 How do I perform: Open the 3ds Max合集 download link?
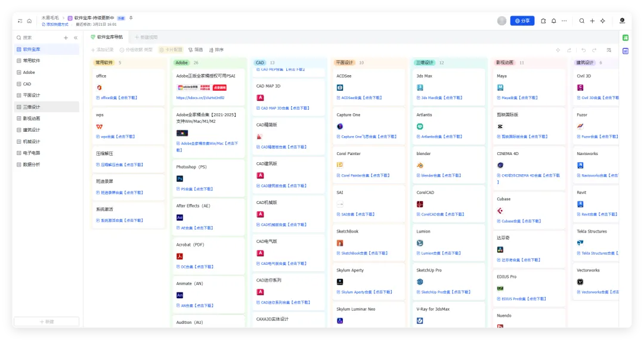click(439, 98)
